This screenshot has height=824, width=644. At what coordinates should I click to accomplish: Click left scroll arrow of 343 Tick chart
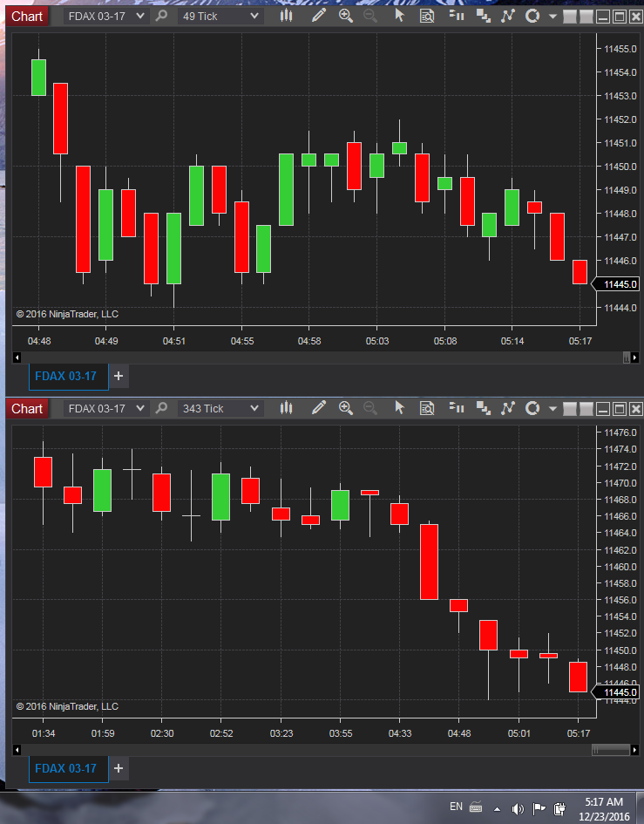17,749
